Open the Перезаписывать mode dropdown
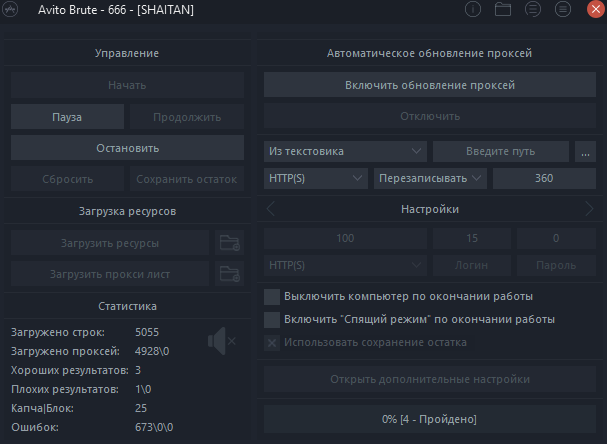Image resolution: width=607 pixels, height=444 pixels. 429,178
